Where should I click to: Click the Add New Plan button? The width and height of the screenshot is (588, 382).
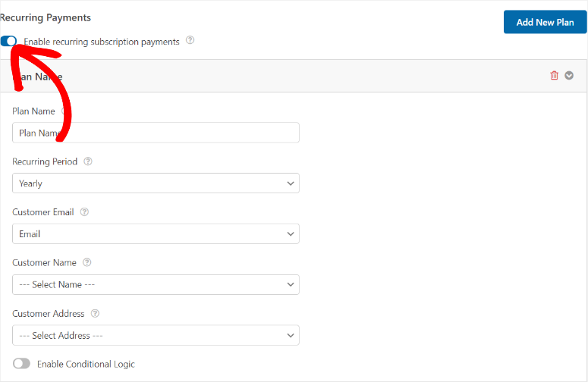[546, 22]
